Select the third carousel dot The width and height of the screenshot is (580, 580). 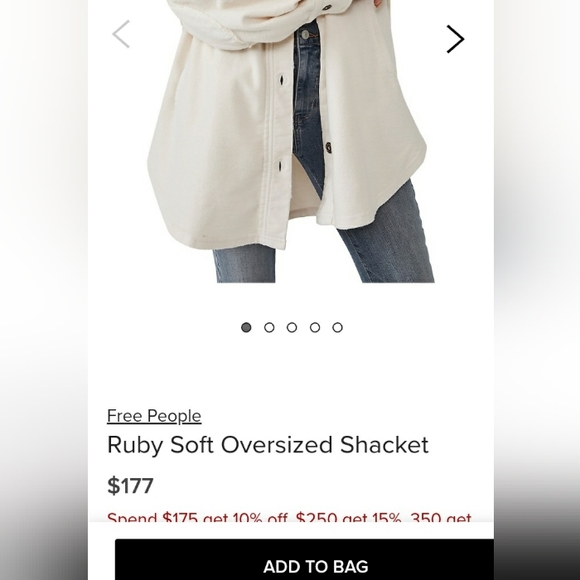(x=292, y=327)
